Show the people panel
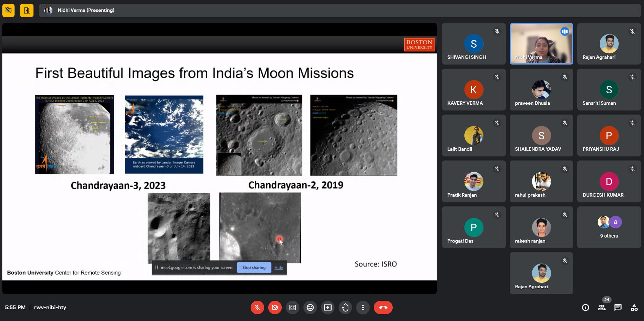This screenshot has width=644, height=321. (602, 307)
